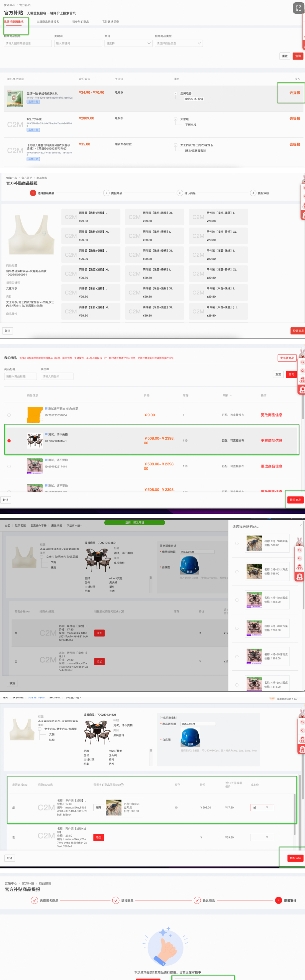This screenshot has height=980, width=305.
Task: Click step 2 提报商品 circle in progress bar
Action: (106, 193)
